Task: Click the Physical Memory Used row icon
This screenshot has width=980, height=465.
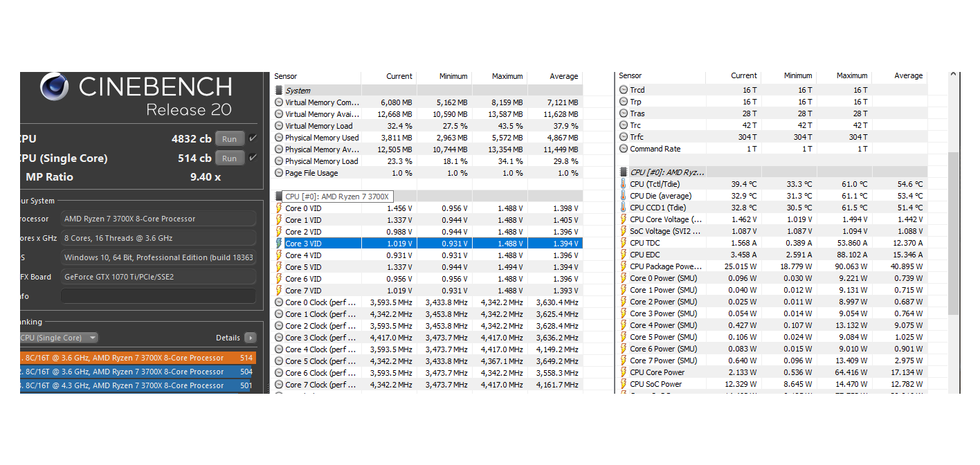Action: [x=279, y=138]
